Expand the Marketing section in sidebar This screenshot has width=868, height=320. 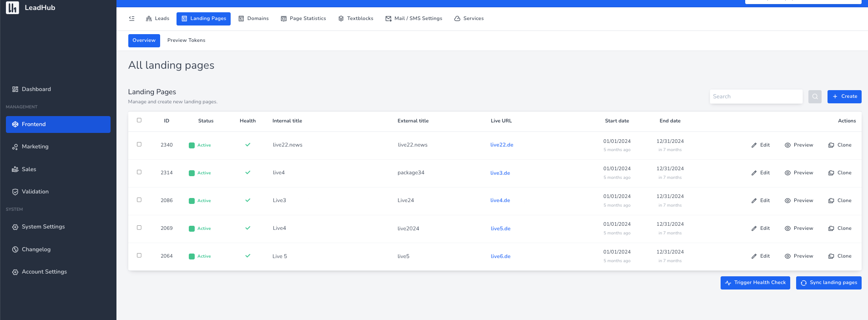[35, 147]
